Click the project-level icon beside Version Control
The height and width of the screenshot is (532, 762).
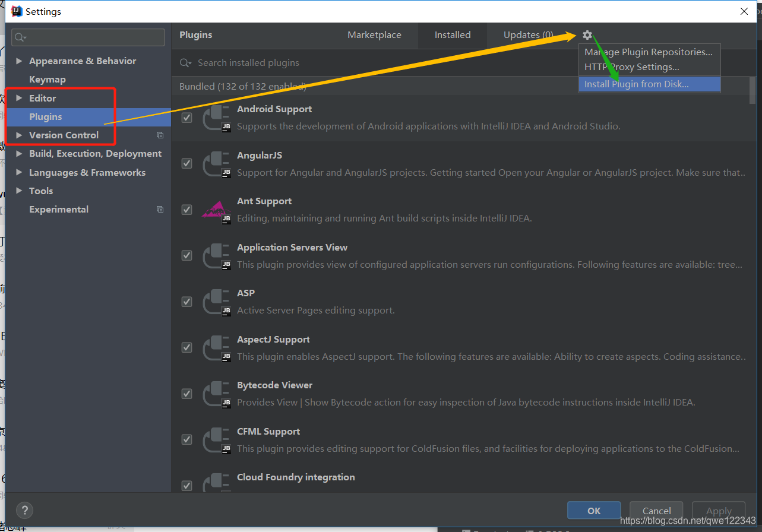[160, 135]
